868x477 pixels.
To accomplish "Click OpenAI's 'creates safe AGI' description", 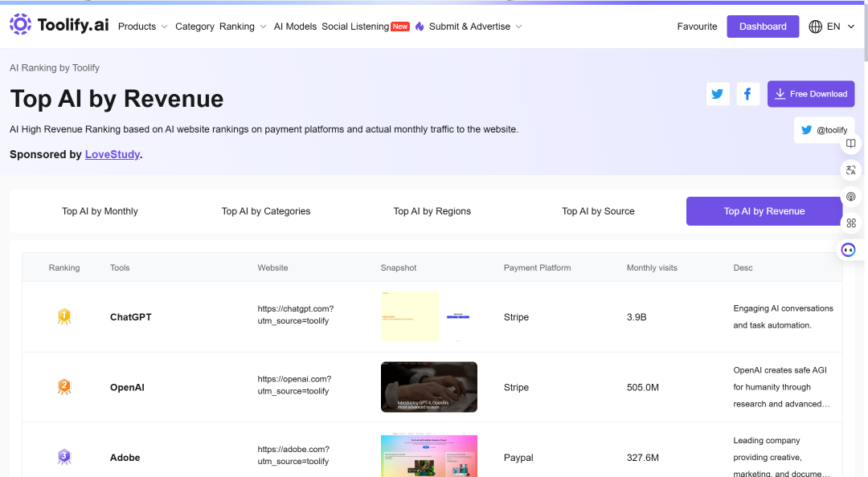I will (x=781, y=387).
